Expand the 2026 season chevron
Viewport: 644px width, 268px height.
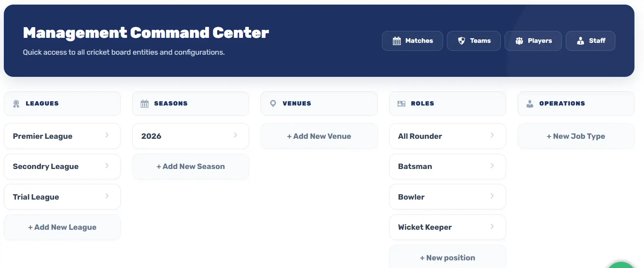click(x=235, y=135)
